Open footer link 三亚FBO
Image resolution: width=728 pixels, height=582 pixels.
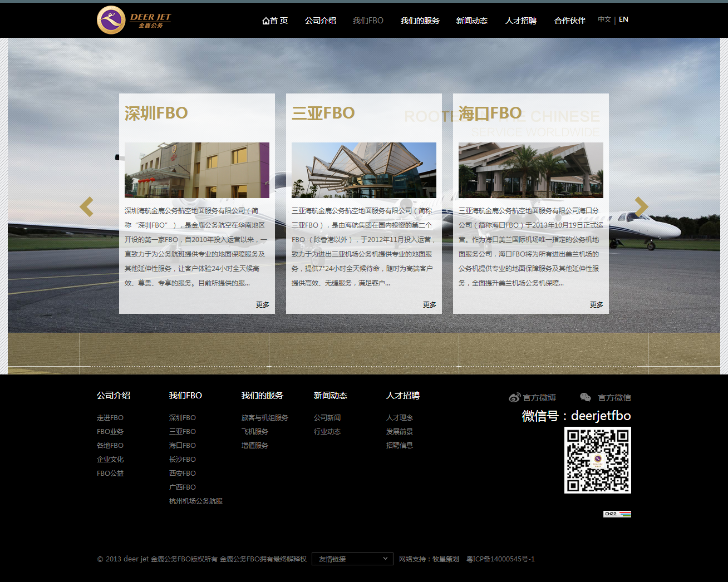[x=183, y=431]
